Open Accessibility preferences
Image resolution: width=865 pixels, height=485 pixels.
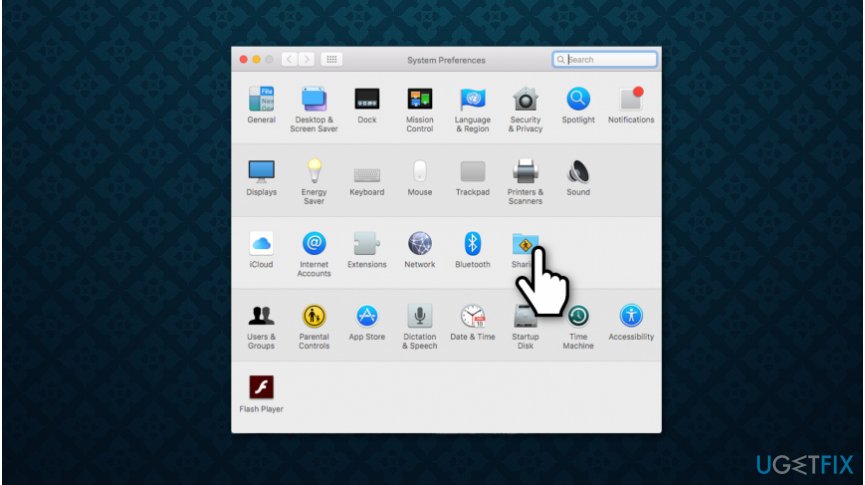tap(631, 316)
